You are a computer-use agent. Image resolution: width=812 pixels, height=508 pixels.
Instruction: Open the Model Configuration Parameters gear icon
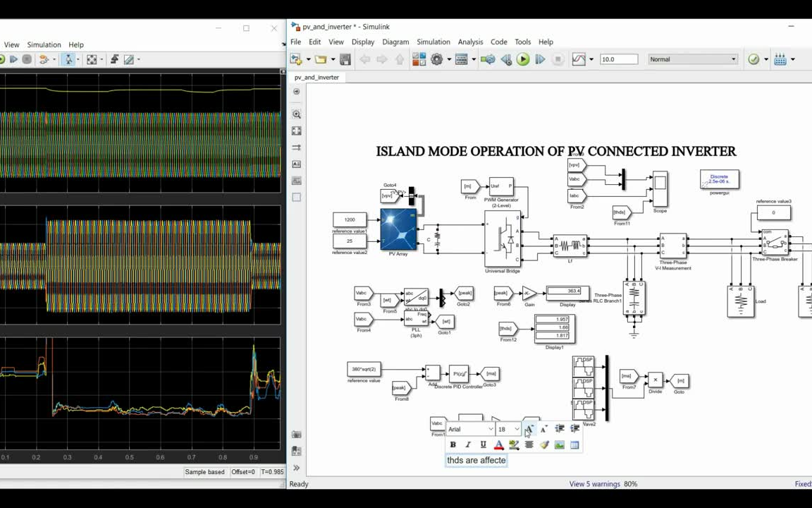click(437, 59)
